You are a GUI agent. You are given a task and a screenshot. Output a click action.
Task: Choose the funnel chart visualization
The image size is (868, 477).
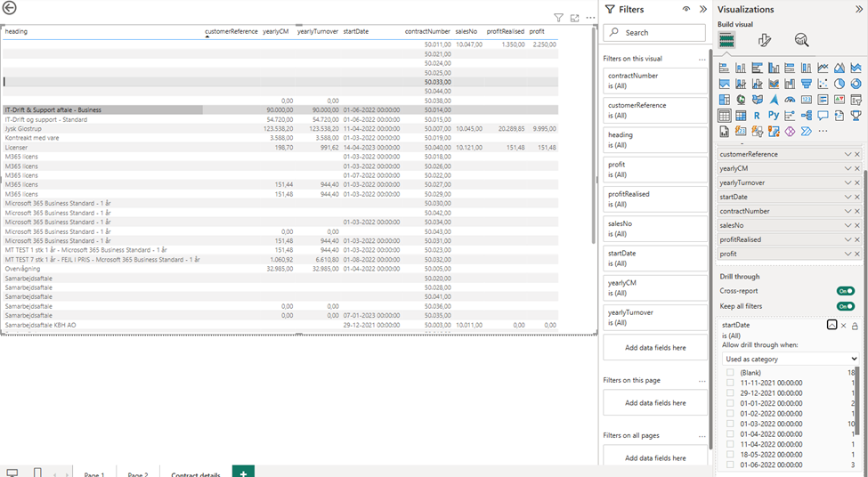pyautogui.click(x=807, y=84)
